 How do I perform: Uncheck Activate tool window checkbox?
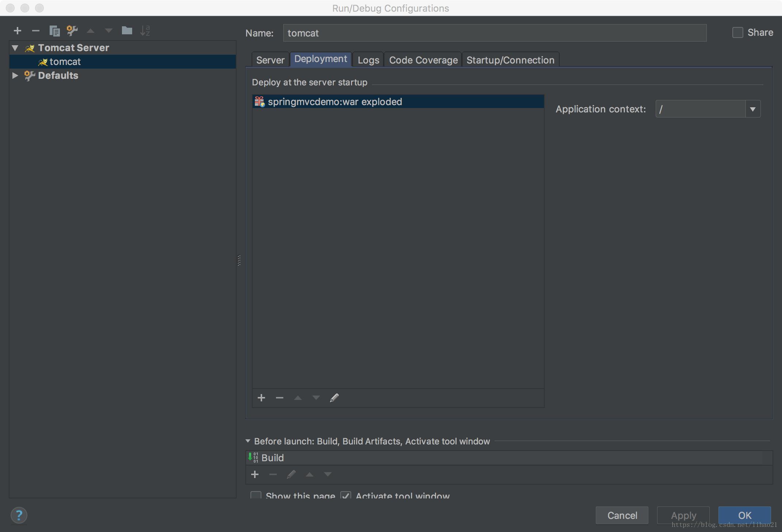click(x=346, y=495)
